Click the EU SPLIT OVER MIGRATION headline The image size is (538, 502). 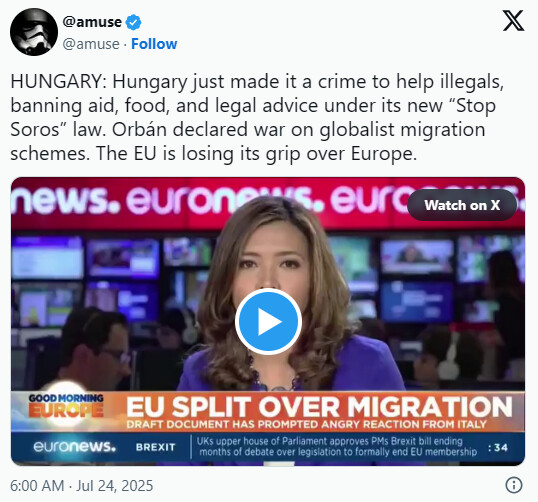coord(319,407)
